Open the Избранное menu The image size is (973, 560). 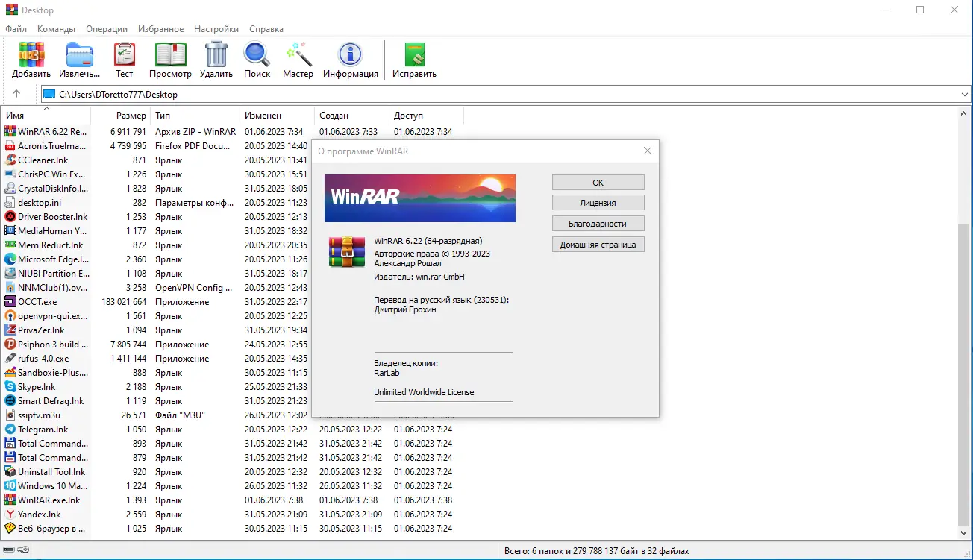[x=160, y=29]
